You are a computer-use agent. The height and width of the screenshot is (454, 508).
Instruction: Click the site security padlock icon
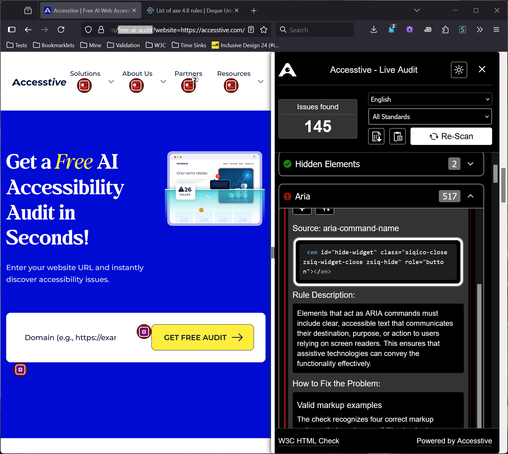[101, 30]
